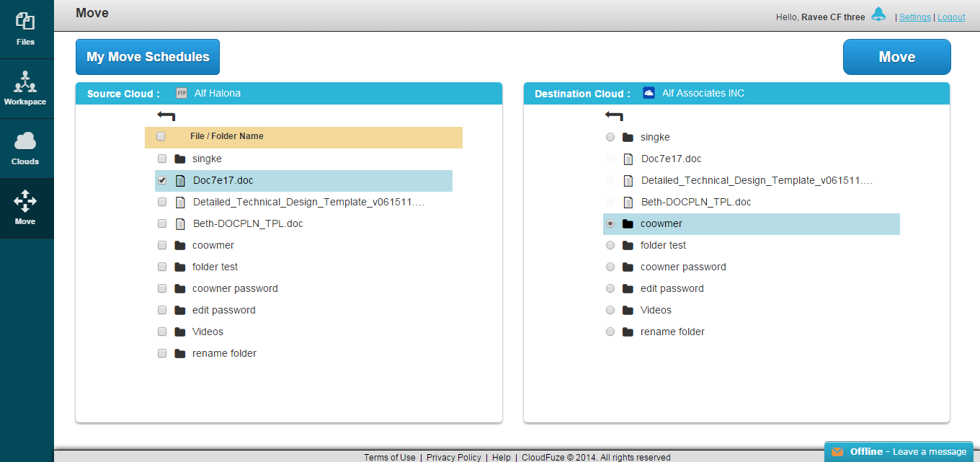Click destination folder icon for edit password

click(628, 288)
